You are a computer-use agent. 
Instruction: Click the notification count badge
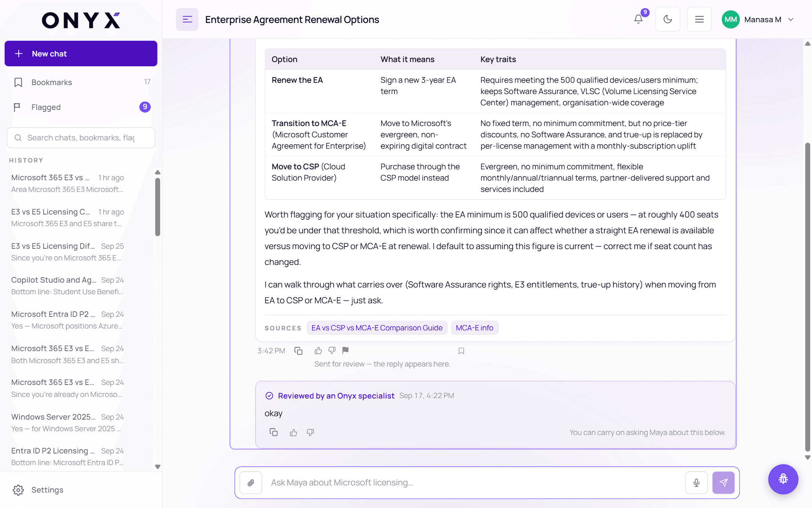pyautogui.click(x=645, y=12)
